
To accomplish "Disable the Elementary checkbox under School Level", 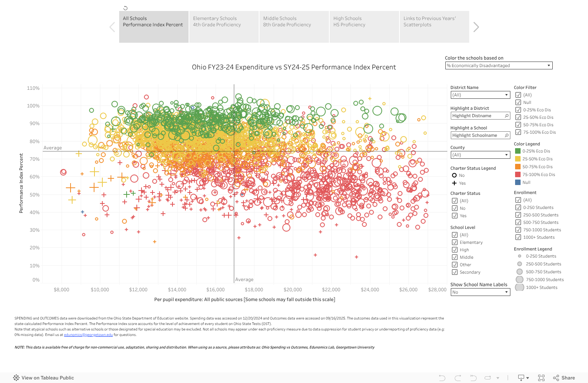I will pyautogui.click(x=455, y=242).
